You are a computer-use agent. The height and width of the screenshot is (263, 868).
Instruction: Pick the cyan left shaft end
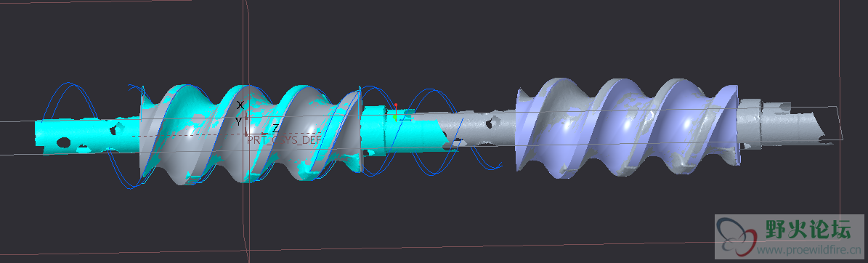(86, 136)
